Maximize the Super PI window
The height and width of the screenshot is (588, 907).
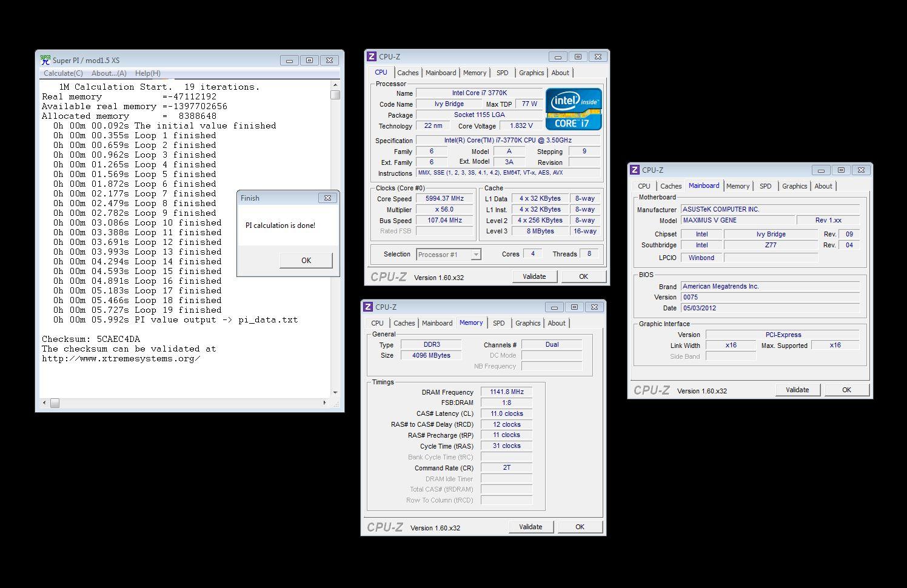point(309,60)
